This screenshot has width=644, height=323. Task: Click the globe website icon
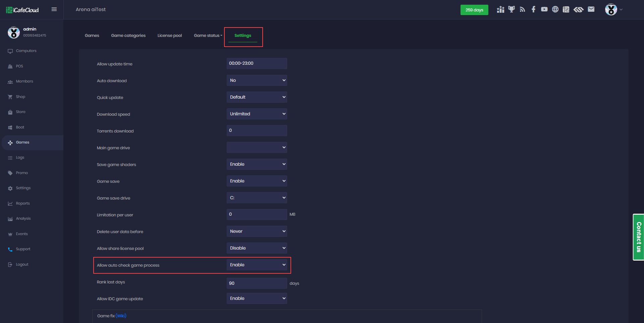coord(555,9)
